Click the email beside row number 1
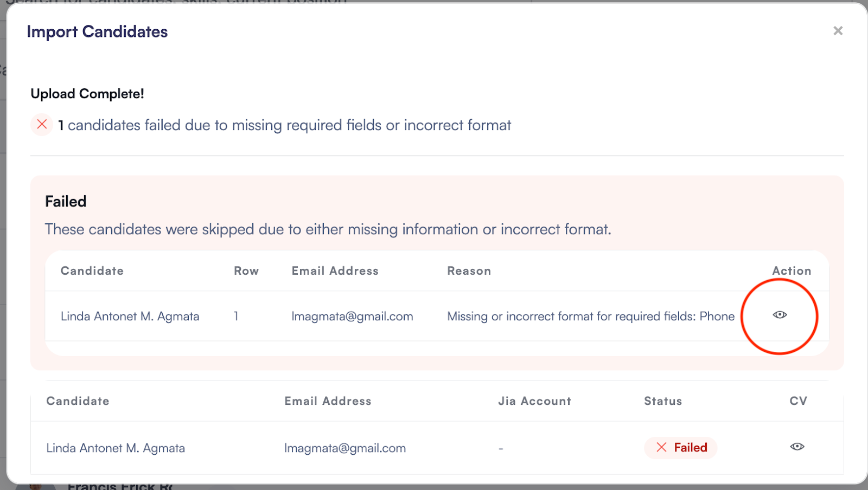 tap(352, 317)
